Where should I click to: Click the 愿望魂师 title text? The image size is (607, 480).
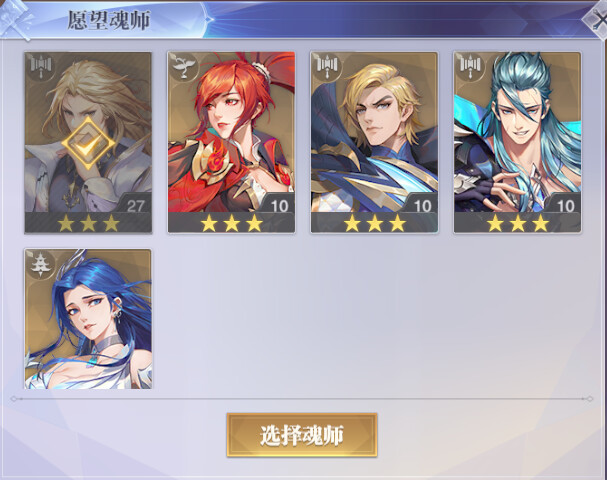109,20
